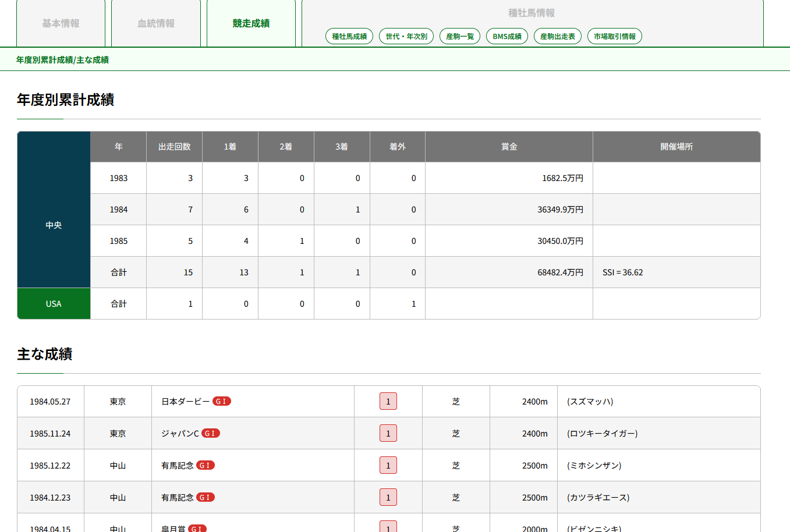The height and width of the screenshot is (532, 790).
Task: Click 有馬記念 in the 1984.12.23 row
Action: coord(178,498)
